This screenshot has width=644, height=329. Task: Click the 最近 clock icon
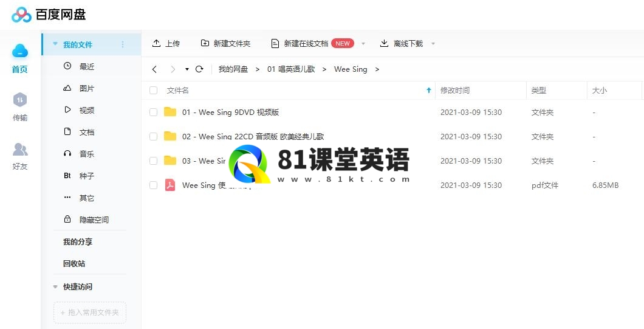tap(67, 66)
